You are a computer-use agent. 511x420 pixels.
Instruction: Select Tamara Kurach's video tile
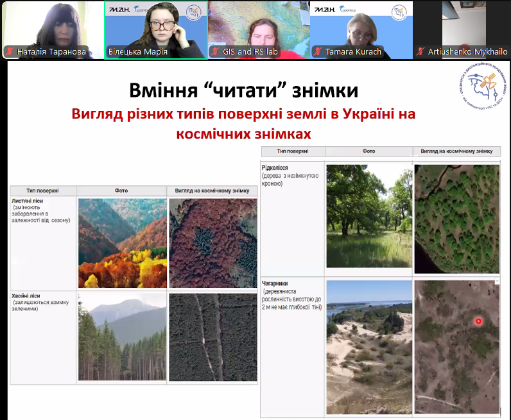[x=361, y=30]
